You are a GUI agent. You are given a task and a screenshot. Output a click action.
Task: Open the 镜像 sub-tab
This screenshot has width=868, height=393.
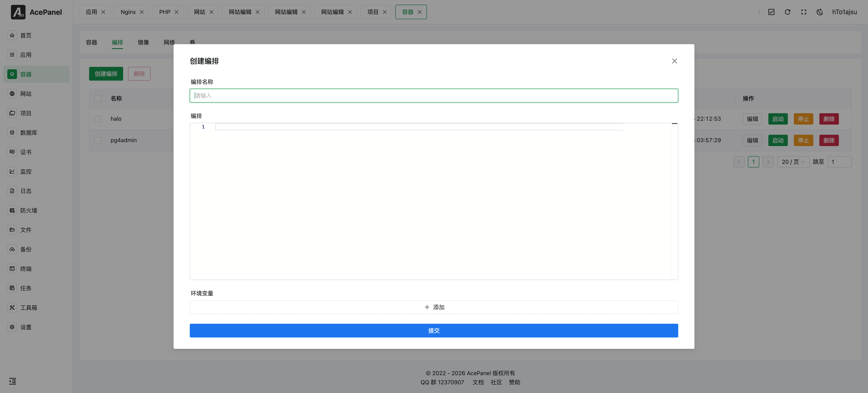[x=143, y=42]
